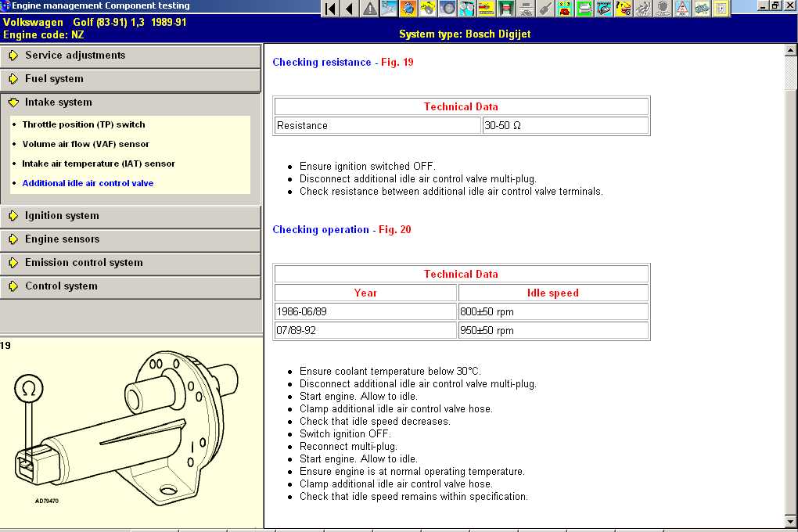Image resolution: width=798 pixels, height=532 pixels.
Task: Click the '07/89-92' year cell
Action: 365,330
